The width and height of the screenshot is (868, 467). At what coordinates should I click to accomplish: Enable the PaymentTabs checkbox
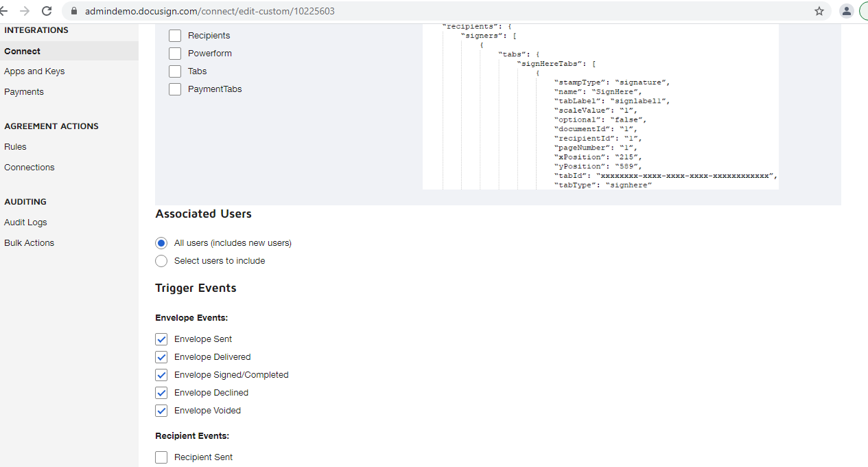pyautogui.click(x=175, y=89)
